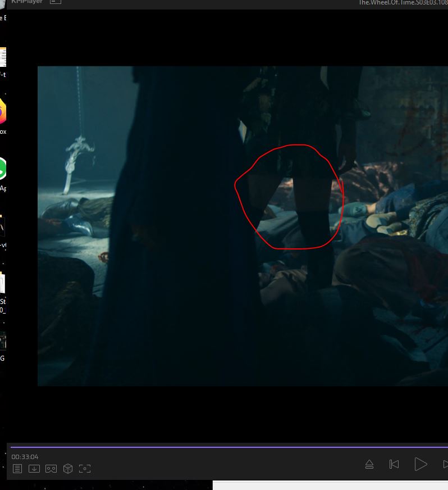The height and width of the screenshot is (490, 448).
Task: Select the document thumbnail desktop icon above Firefox
Action: [2, 58]
